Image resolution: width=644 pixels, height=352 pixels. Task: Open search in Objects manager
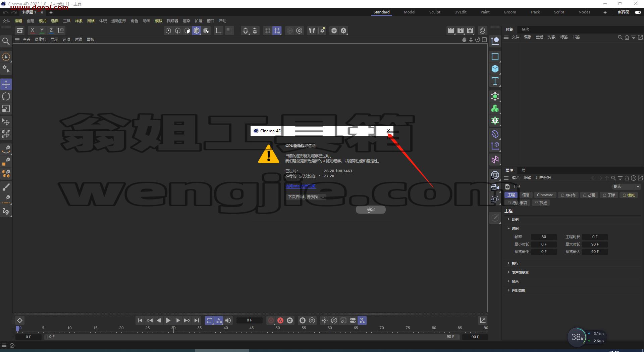(x=620, y=37)
